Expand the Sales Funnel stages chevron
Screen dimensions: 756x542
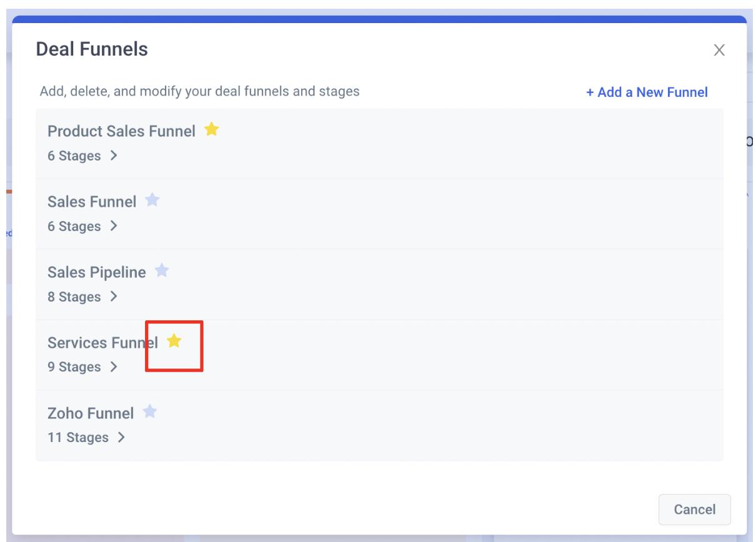tap(114, 226)
